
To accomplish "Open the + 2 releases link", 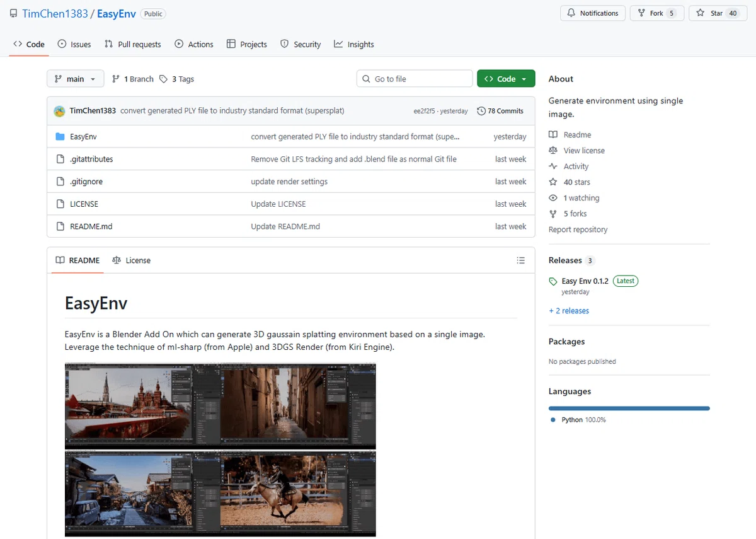I will pyautogui.click(x=569, y=311).
